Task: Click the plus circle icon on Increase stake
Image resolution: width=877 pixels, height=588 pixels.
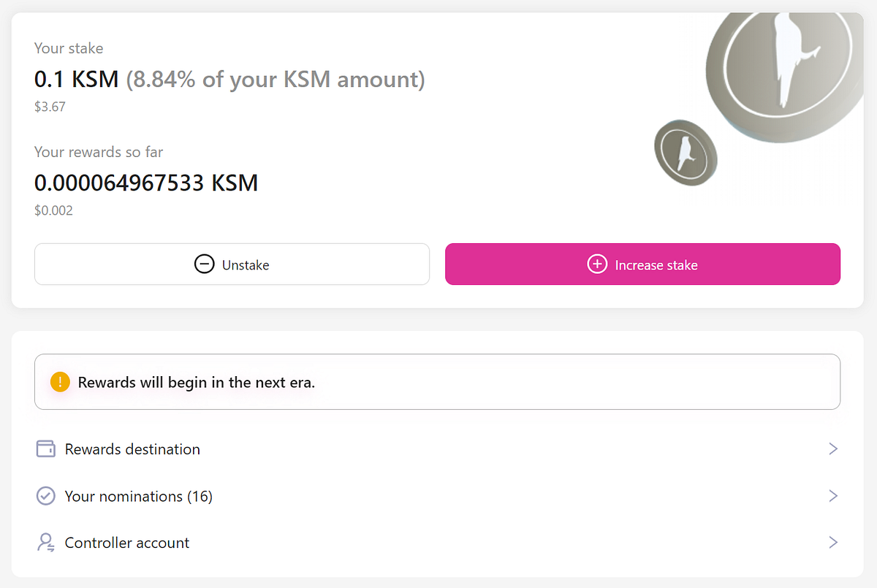Action: click(597, 264)
